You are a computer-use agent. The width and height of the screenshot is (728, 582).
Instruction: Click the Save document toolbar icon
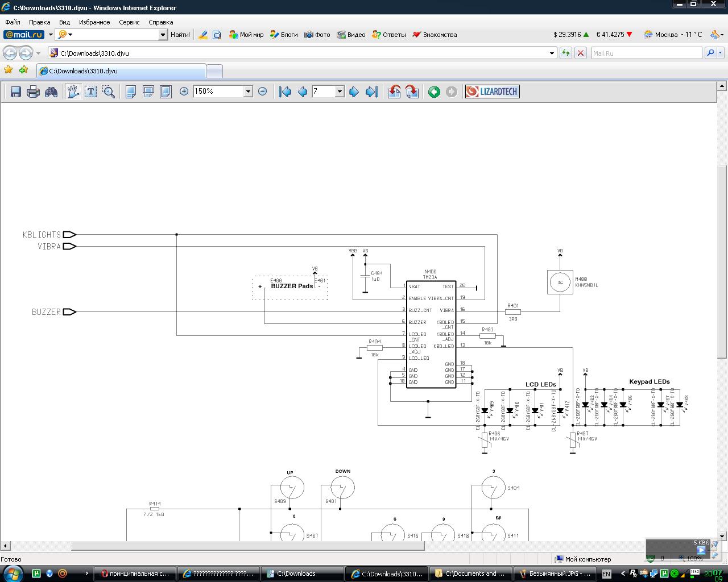pos(16,92)
